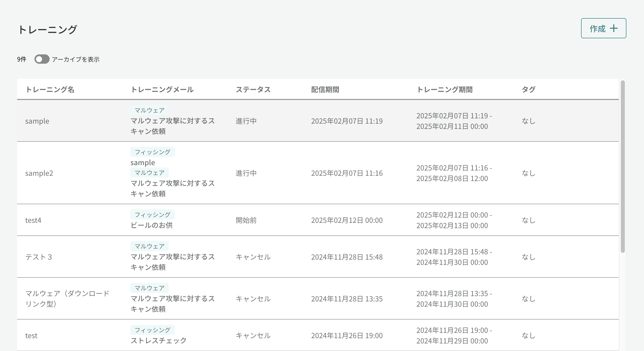Click the delivery date 2025年02月07日 11:19
This screenshot has height=351, width=644.
(x=347, y=121)
